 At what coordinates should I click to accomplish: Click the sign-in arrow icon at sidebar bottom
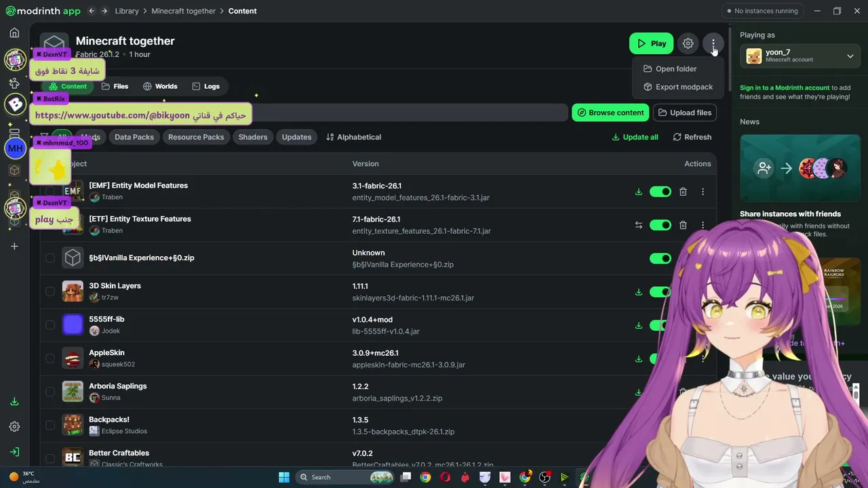pos(14,452)
